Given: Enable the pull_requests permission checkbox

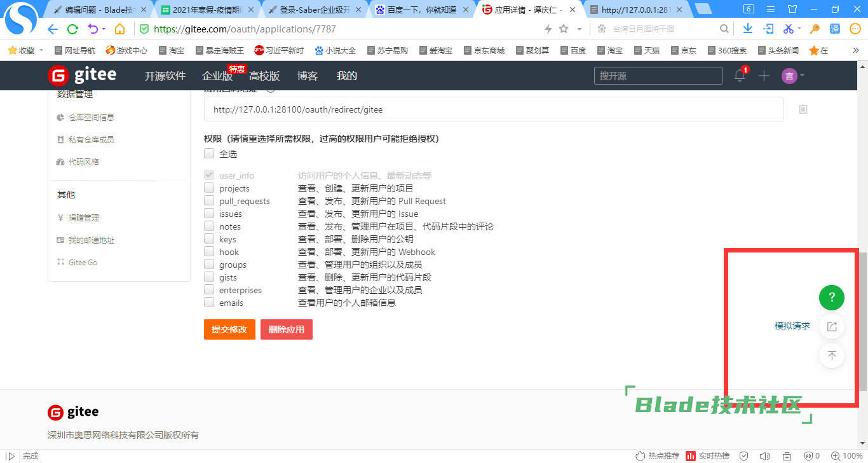Looking at the screenshot, I should coord(209,200).
